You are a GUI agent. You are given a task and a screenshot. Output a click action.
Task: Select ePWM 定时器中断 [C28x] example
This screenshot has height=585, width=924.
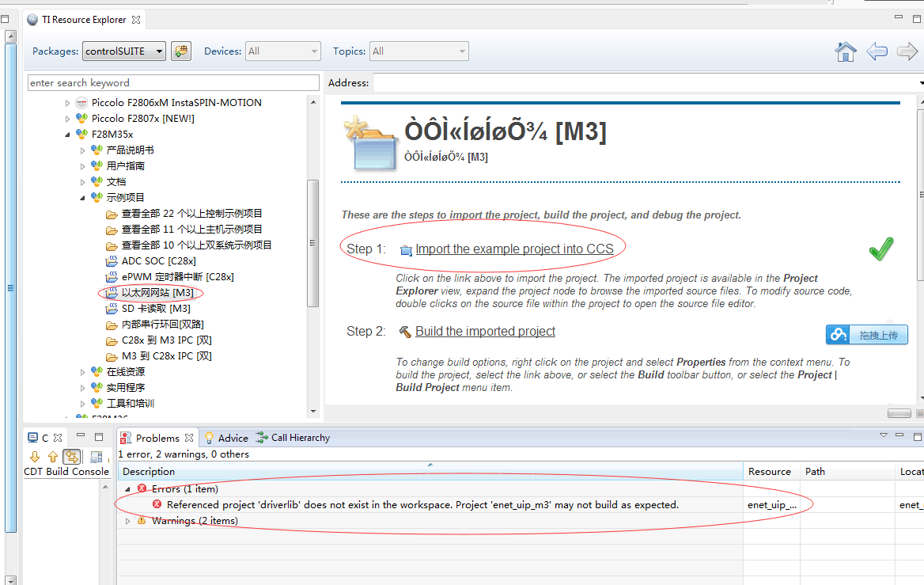(x=177, y=276)
